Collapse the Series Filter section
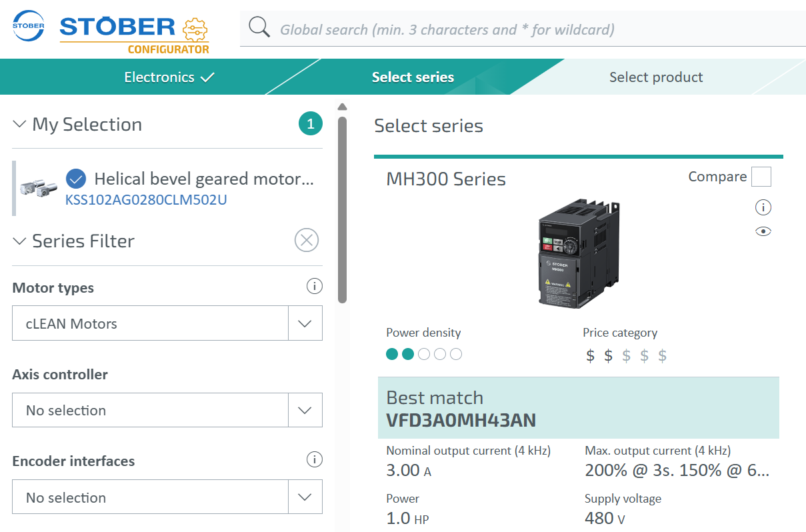 pos(19,241)
